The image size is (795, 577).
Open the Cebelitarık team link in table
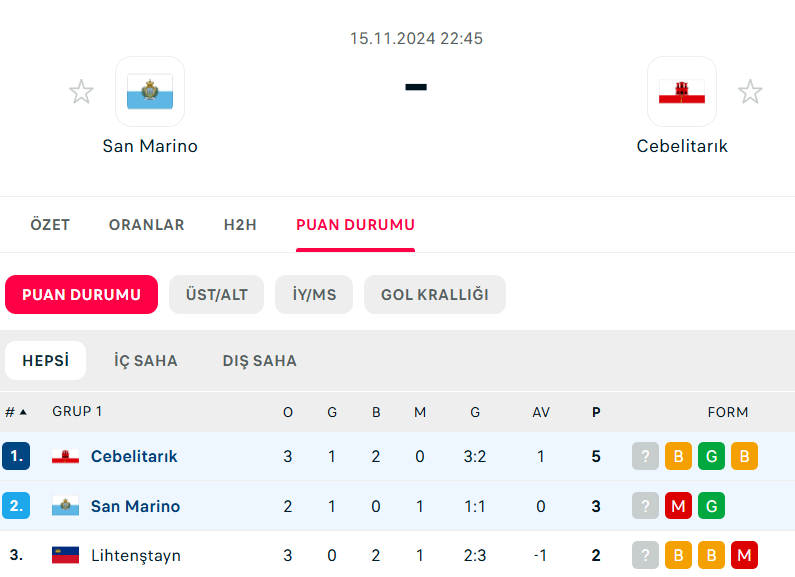pos(134,456)
